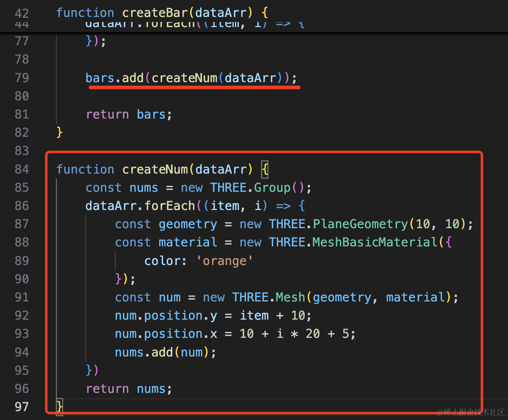Click line number 91 in the gutter
508x420 pixels.
(22, 297)
